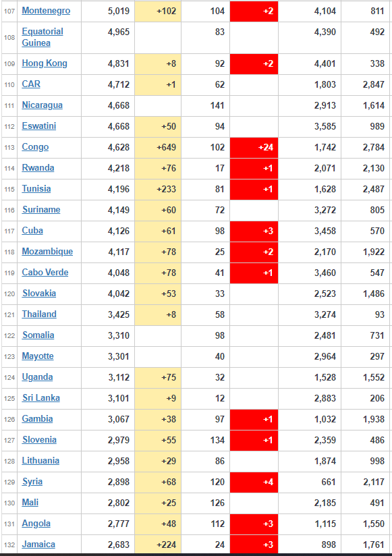392x556 pixels.
Task: Open the Slovakia link
Action: (x=39, y=294)
